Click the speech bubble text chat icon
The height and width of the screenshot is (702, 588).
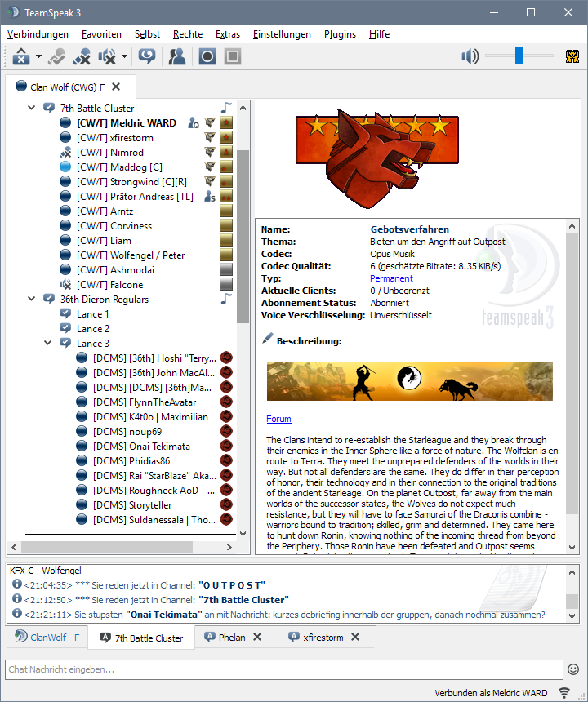[147, 56]
